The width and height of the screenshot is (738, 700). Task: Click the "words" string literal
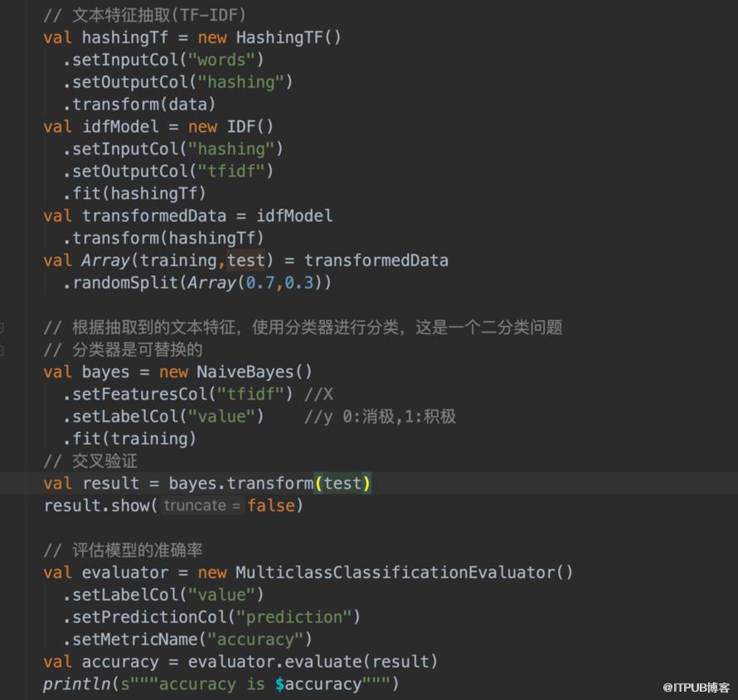221,60
